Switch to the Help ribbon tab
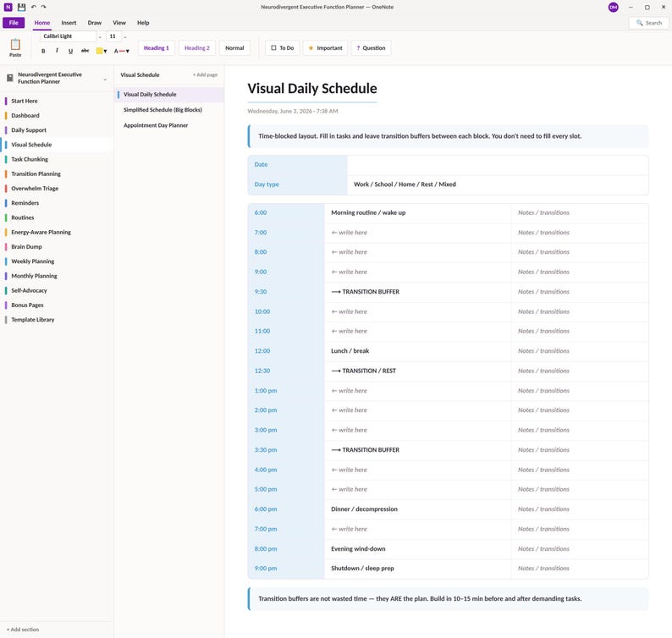672x638 pixels. pos(143,23)
